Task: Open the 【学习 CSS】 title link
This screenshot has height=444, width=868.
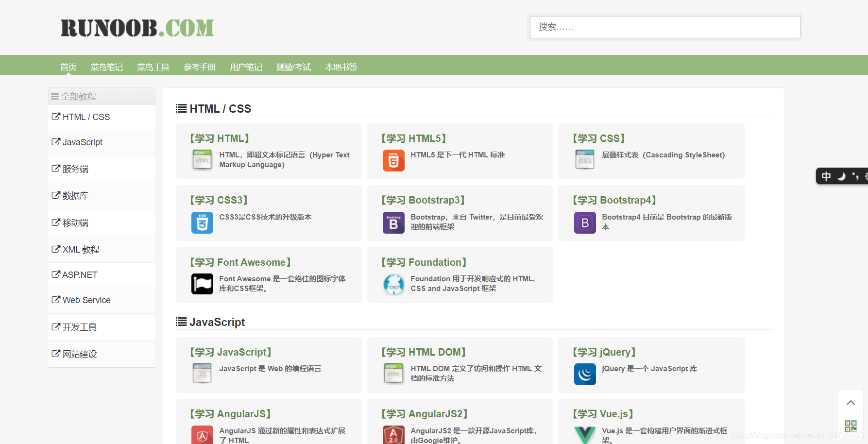Action: click(x=599, y=138)
